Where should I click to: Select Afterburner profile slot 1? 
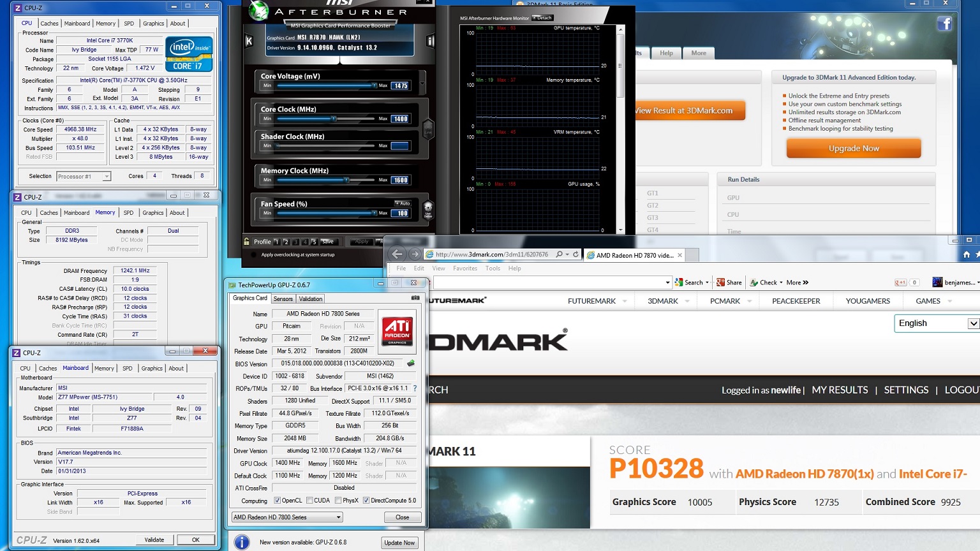pyautogui.click(x=277, y=242)
